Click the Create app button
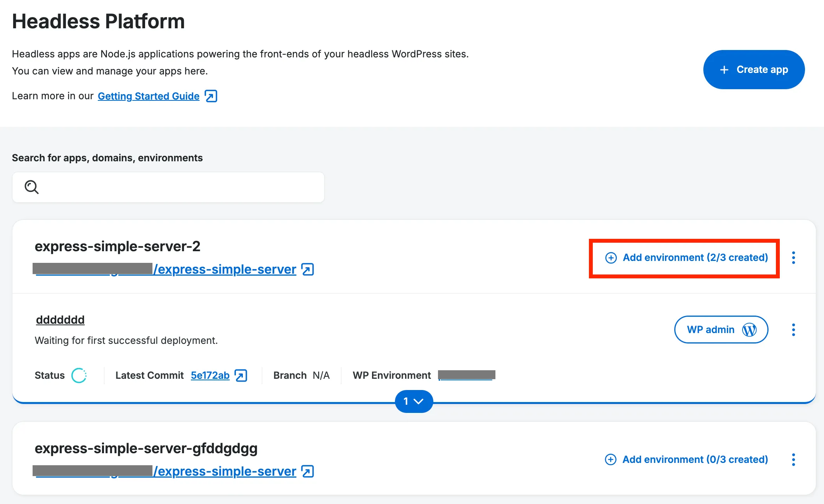The width and height of the screenshot is (824, 504). (x=754, y=69)
